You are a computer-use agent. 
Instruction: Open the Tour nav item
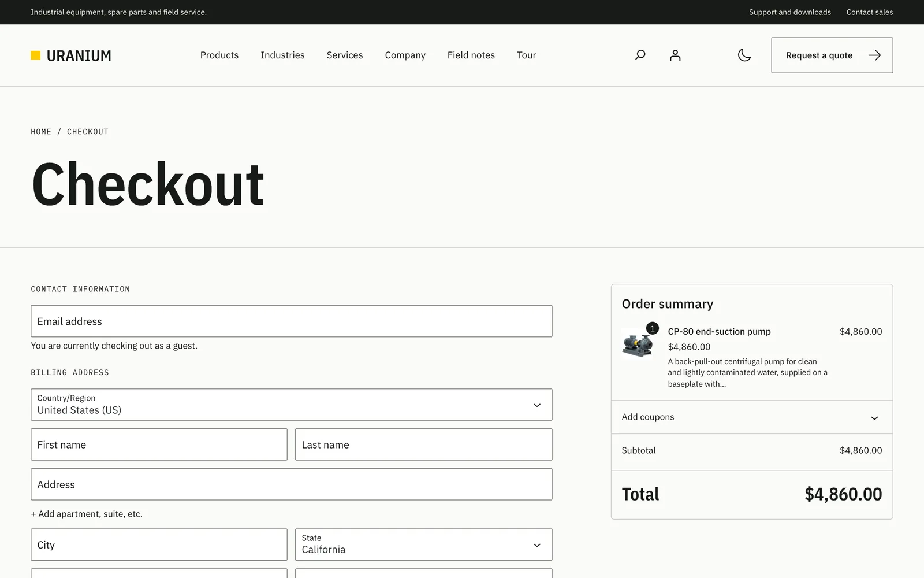(526, 55)
